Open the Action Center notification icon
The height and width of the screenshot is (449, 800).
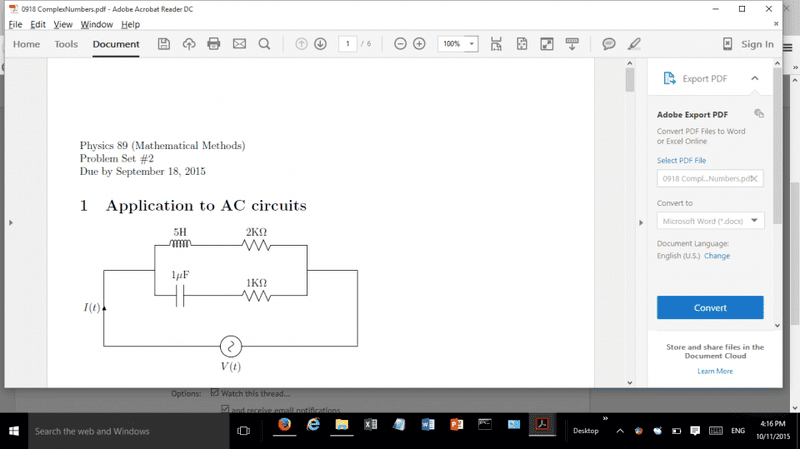pyautogui.click(x=695, y=431)
